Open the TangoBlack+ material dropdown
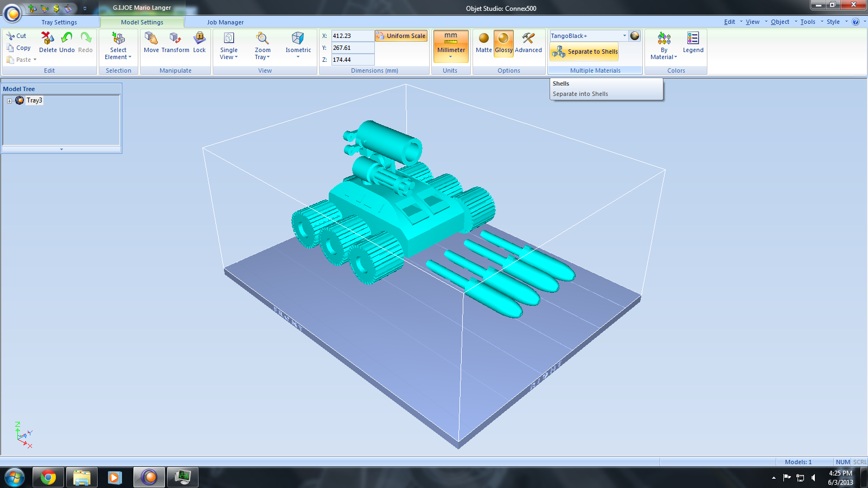Viewport: 868px width, 488px height. (x=624, y=36)
